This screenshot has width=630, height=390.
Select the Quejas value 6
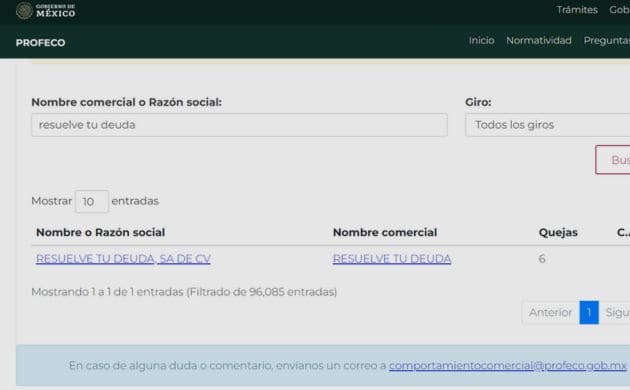coord(542,259)
